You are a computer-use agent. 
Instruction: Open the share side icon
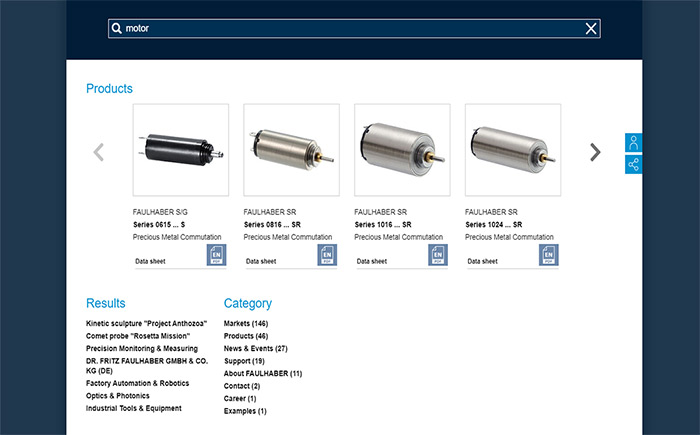point(633,164)
